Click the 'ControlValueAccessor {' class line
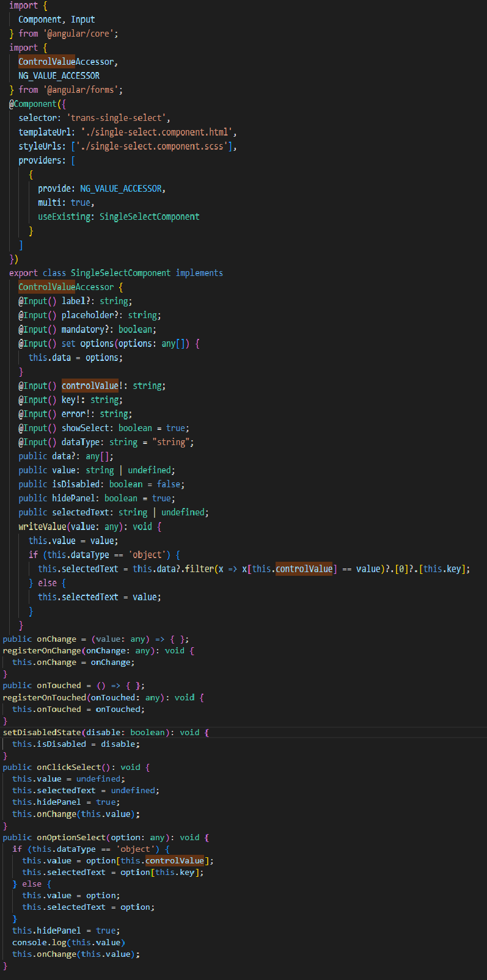 (x=70, y=286)
